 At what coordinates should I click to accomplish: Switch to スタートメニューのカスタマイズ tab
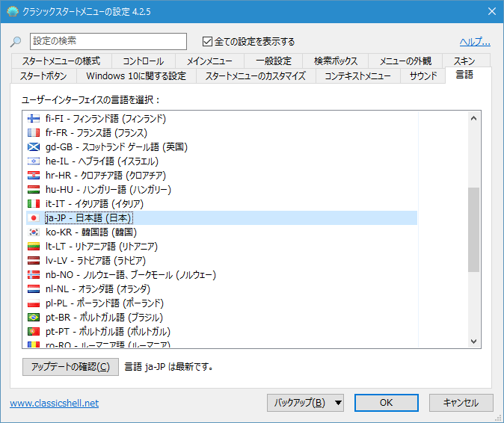pyautogui.click(x=256, y=75)
